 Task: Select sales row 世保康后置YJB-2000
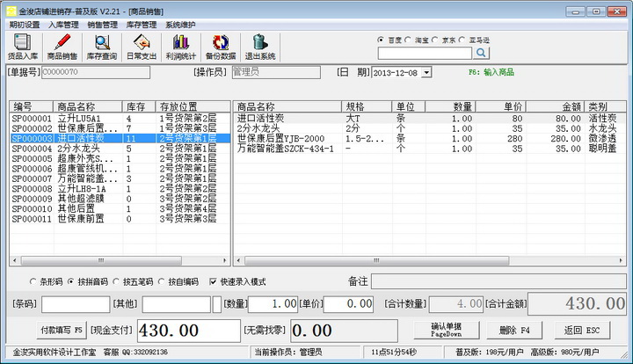[430, 138]
